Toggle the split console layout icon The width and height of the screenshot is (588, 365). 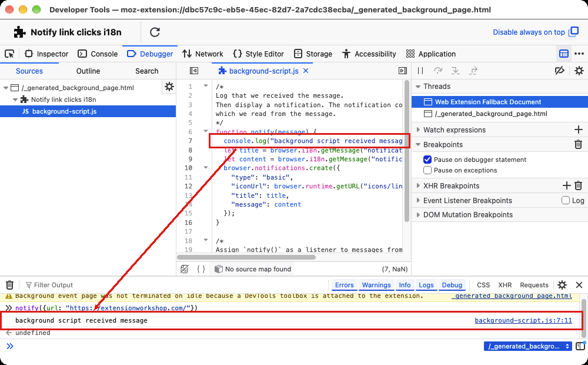click(564, 54)
